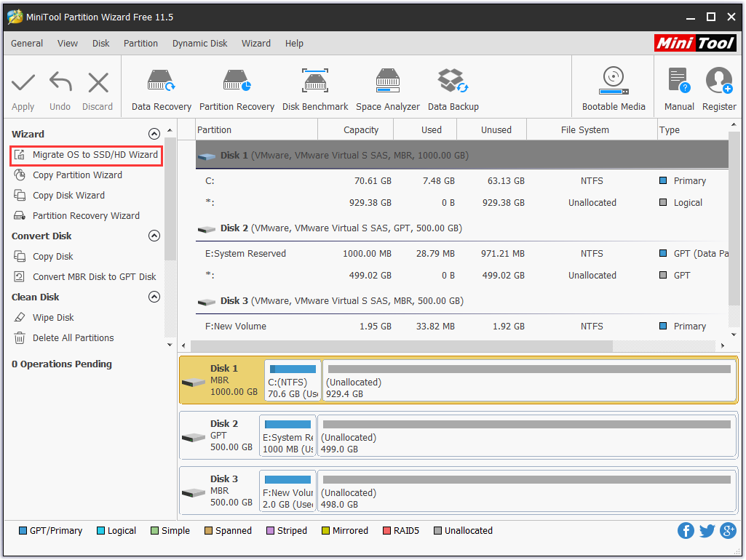Open the Manual

[679, 90]
